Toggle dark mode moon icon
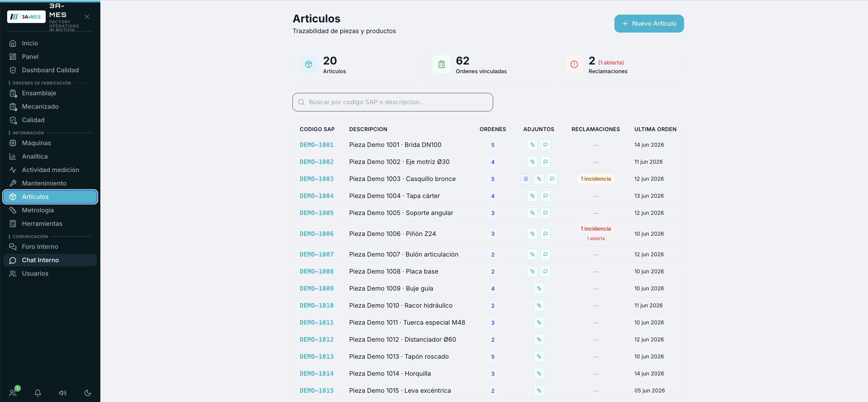Image resolution: width=868 pixels, height=402 pixels. coord(88,392)
